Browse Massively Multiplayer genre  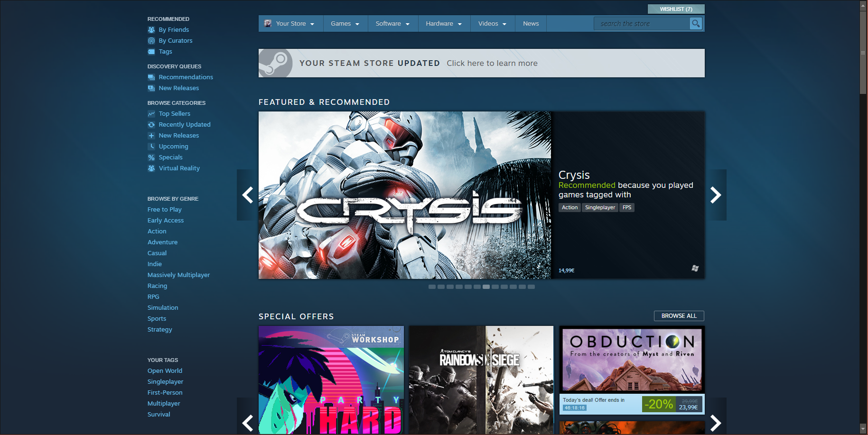click(178, 275)
